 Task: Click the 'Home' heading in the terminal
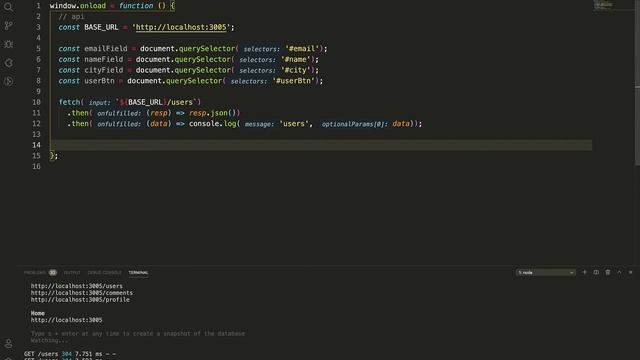click(x=38, y=313)
